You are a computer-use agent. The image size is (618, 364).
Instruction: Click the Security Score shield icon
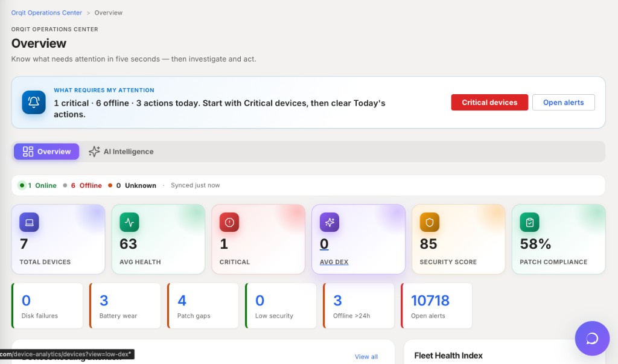(x=430, y=222)
